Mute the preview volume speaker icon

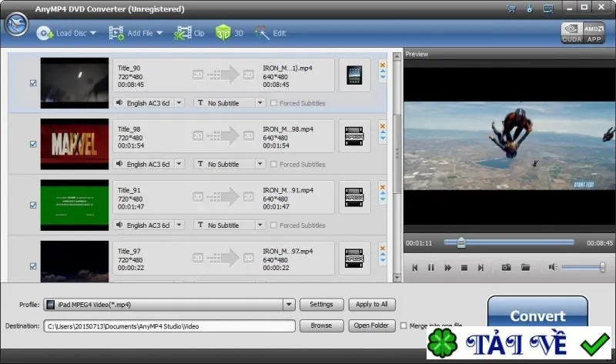tap(553, 267)
